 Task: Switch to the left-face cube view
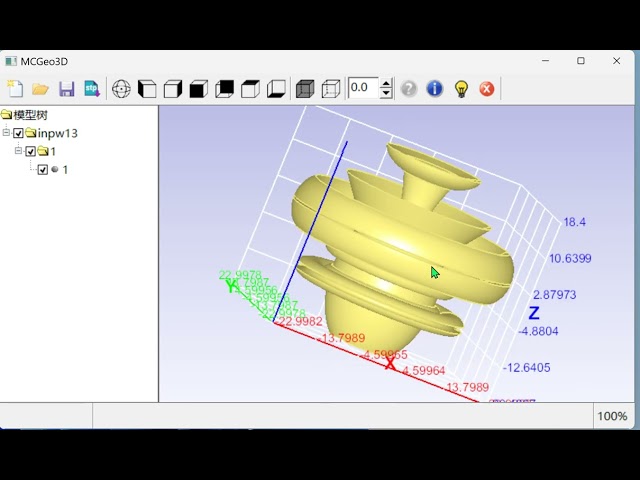(x=147, y=89)
